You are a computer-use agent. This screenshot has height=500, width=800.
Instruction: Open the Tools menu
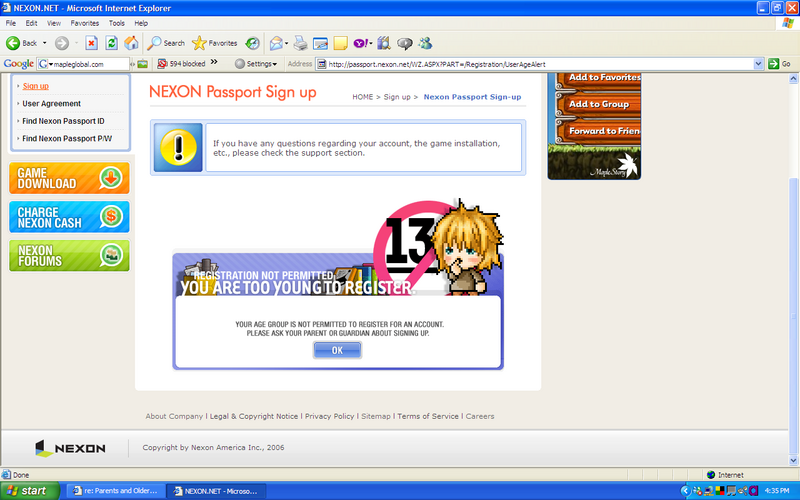[116, 23]
